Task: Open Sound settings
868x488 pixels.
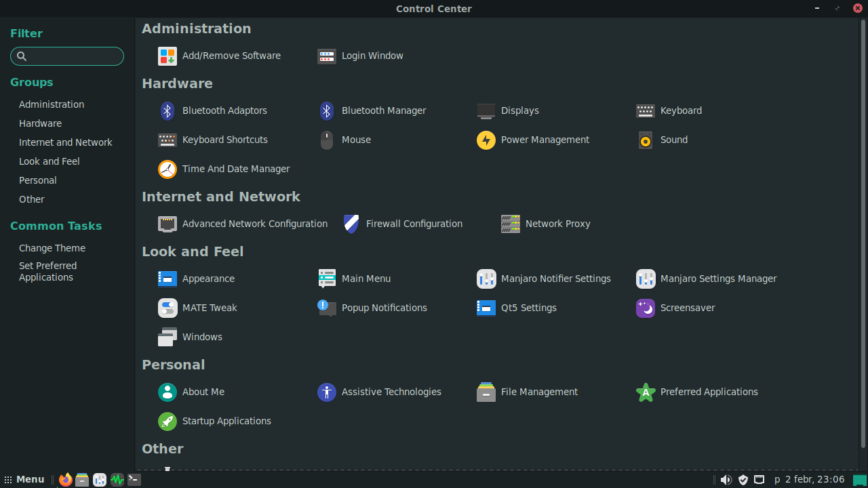Action: (x=662, y=140)
